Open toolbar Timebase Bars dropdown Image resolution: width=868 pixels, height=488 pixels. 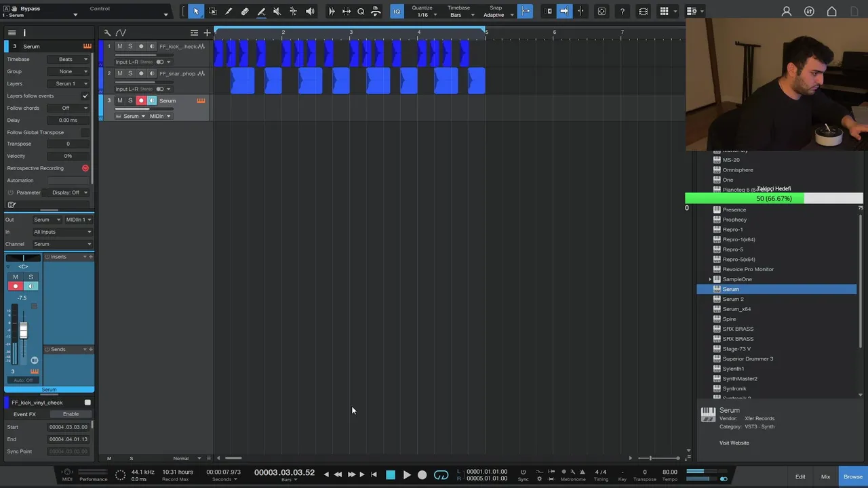[x=461, y=15]
